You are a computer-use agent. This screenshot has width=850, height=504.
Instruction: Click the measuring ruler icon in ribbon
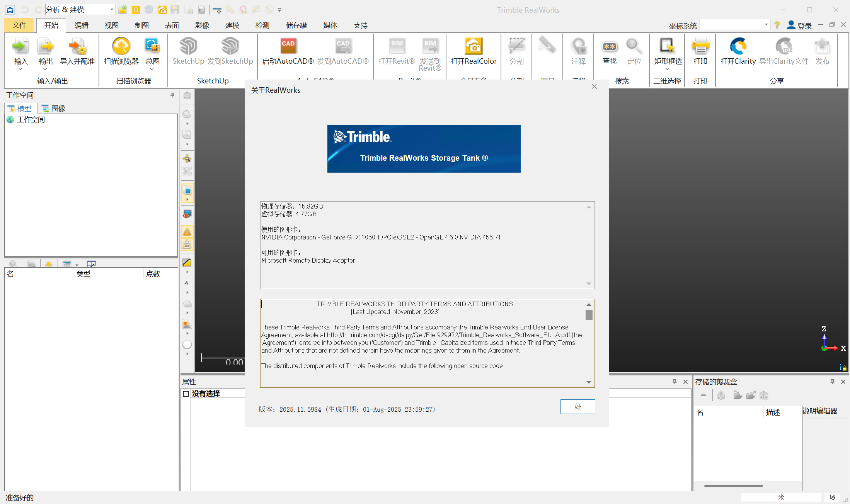(x=547, y=46)
